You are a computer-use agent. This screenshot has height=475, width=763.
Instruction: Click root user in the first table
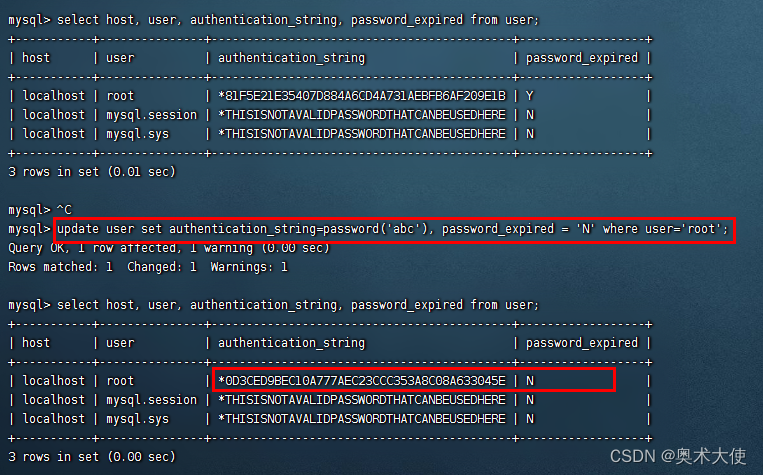point(120,96)
